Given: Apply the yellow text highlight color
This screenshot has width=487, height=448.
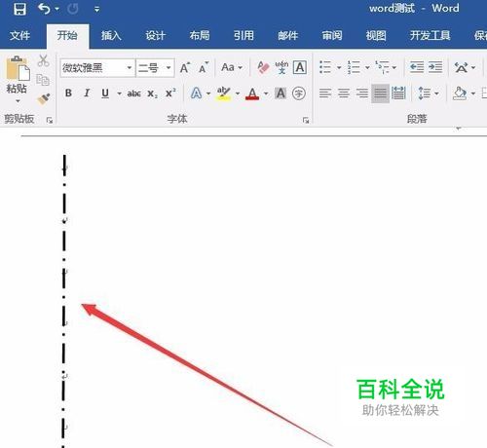Looking at the screenshot, I should (223, 93).
